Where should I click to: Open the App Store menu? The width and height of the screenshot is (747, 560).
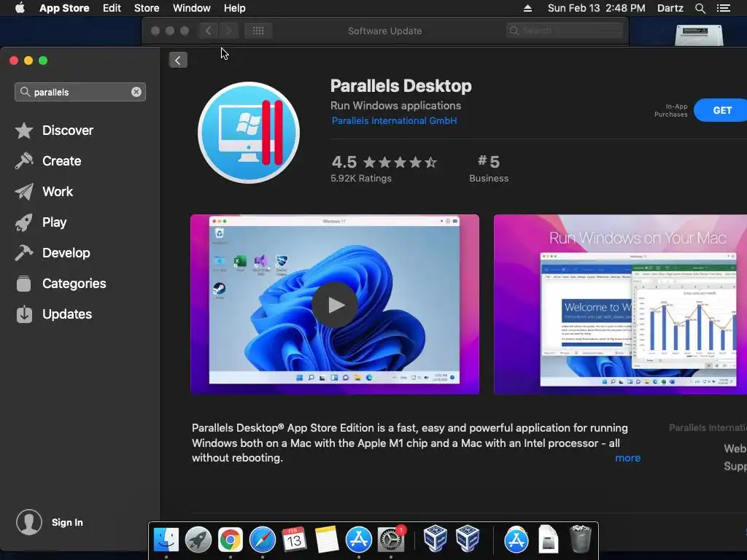pyautogui.click(x=64, y=8)
